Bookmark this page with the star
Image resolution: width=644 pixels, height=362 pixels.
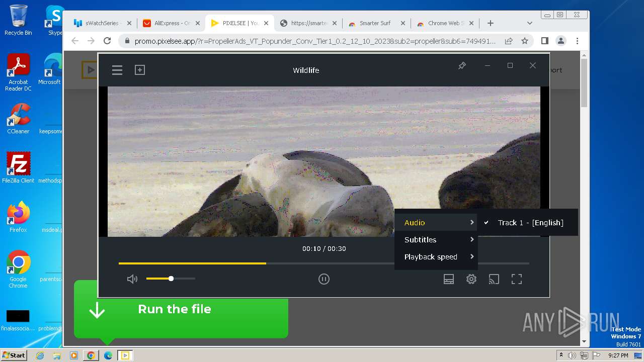[525, 41]
